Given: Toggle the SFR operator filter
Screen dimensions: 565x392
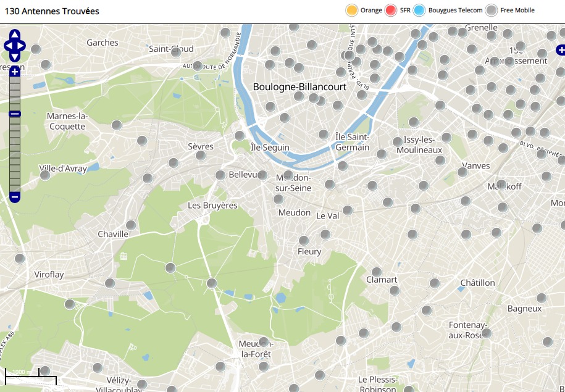Looking at the screenshot, I should tap(390, 10).
